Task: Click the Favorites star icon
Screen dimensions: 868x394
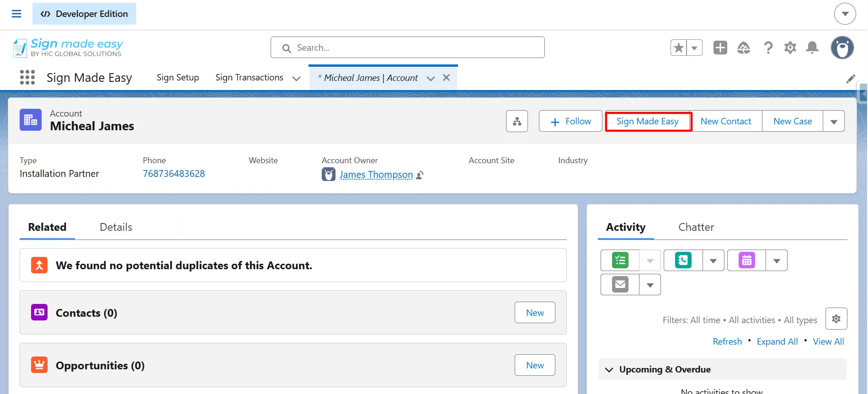Action: [679, 48]
